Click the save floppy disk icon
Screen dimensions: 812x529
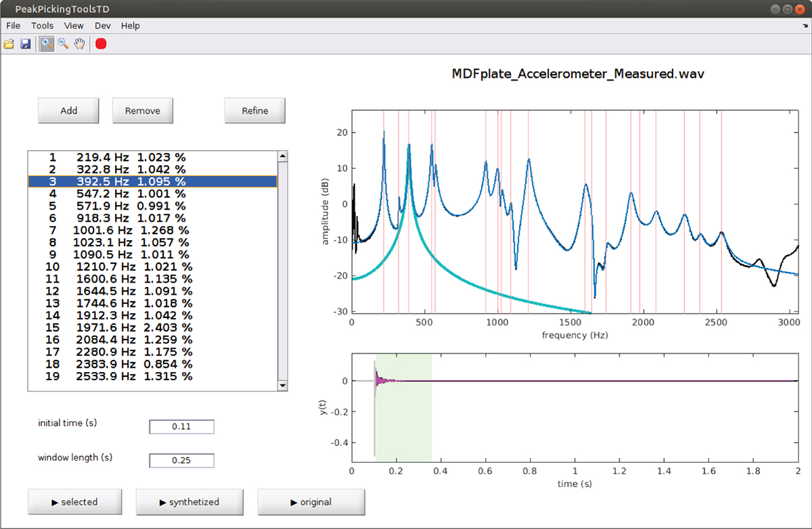[x=26, y=44]
